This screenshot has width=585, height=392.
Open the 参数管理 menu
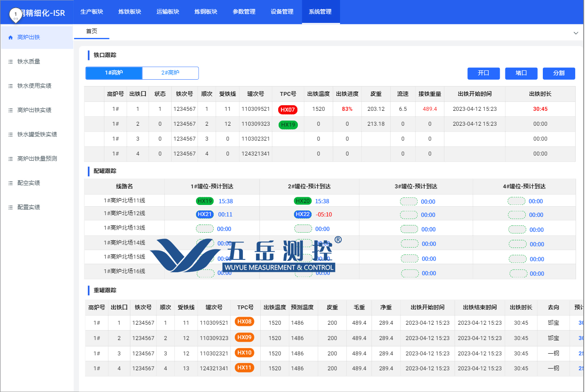pos(244,12)
